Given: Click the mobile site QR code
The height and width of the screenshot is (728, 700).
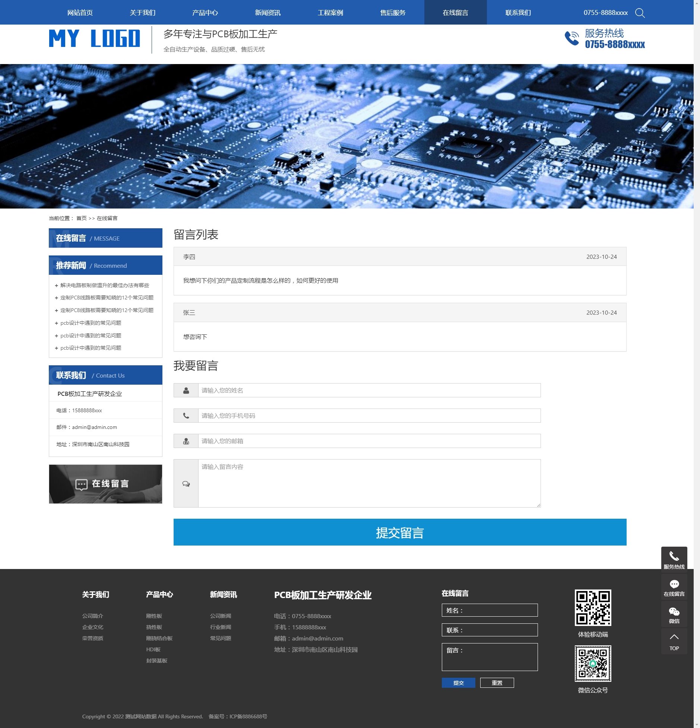Looking at the screenshot, I should click(593, 607).
